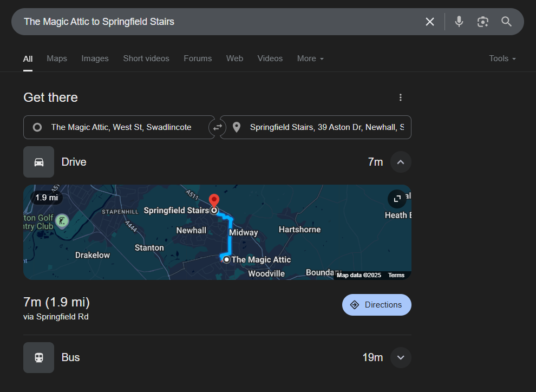The height and width of the screenshot is (392, 536).
Task: Click the Get there heading
Action: 50,97
